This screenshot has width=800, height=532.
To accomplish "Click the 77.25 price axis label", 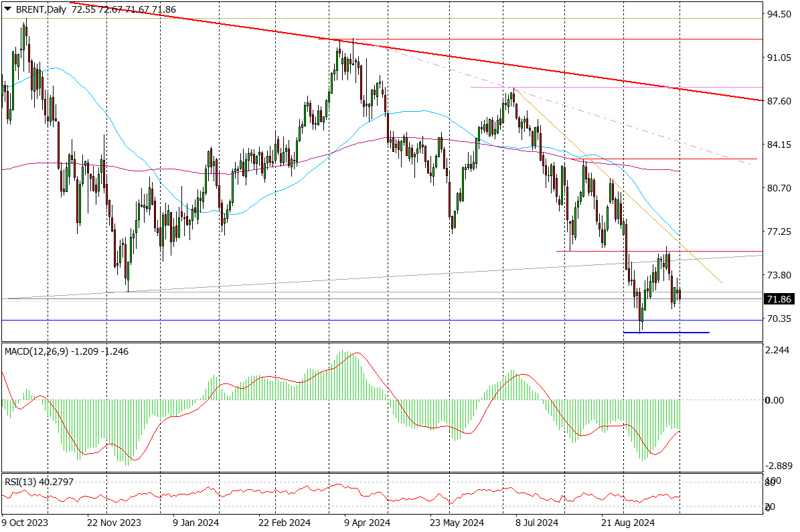I will pos(779,232).
